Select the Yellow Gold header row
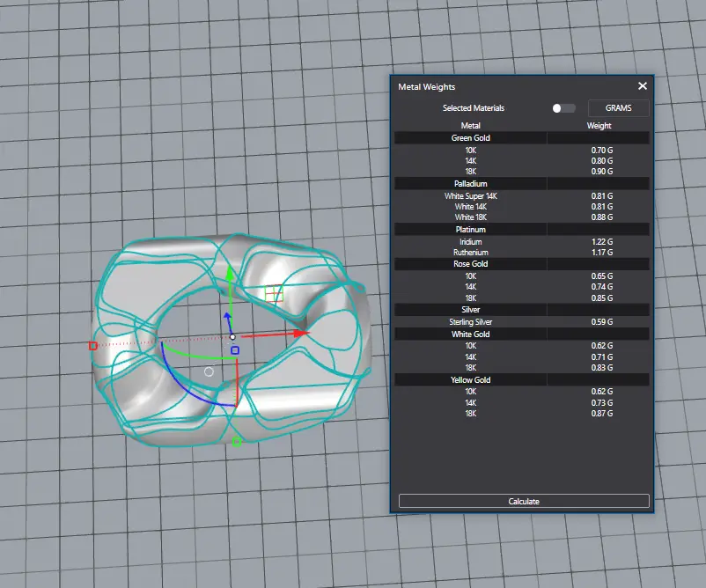Image resolution: width=706 pixels, height=588 pixels. pyautogui.click(x=522, y=380)
